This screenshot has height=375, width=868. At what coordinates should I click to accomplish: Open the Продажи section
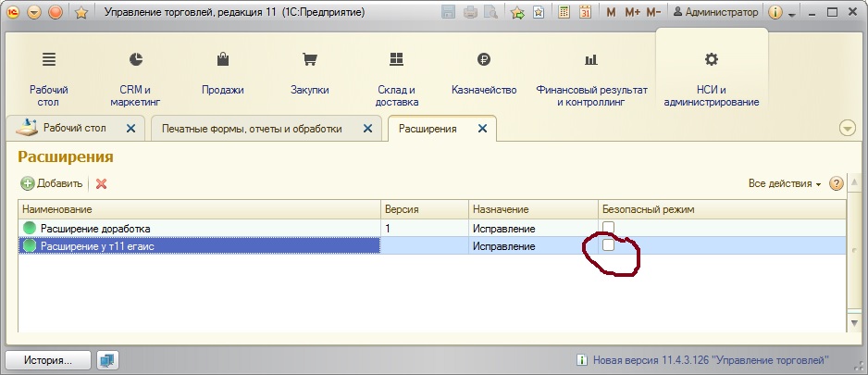point(222,72)
